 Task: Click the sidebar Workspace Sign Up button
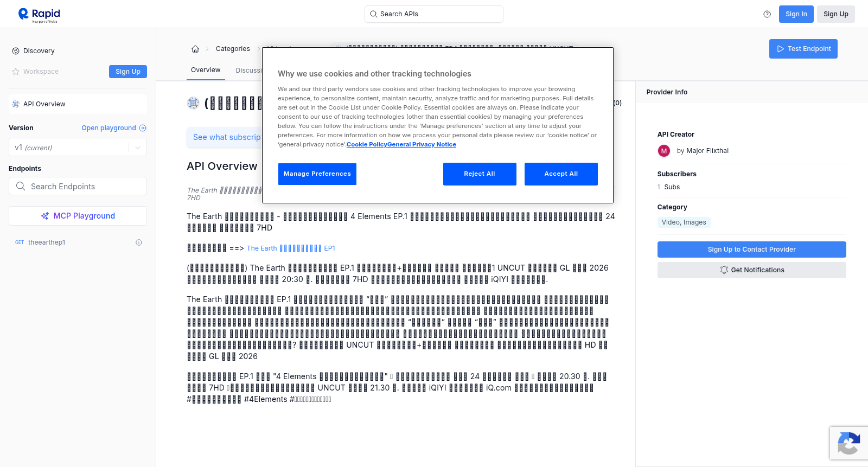[x=128, y=72]
